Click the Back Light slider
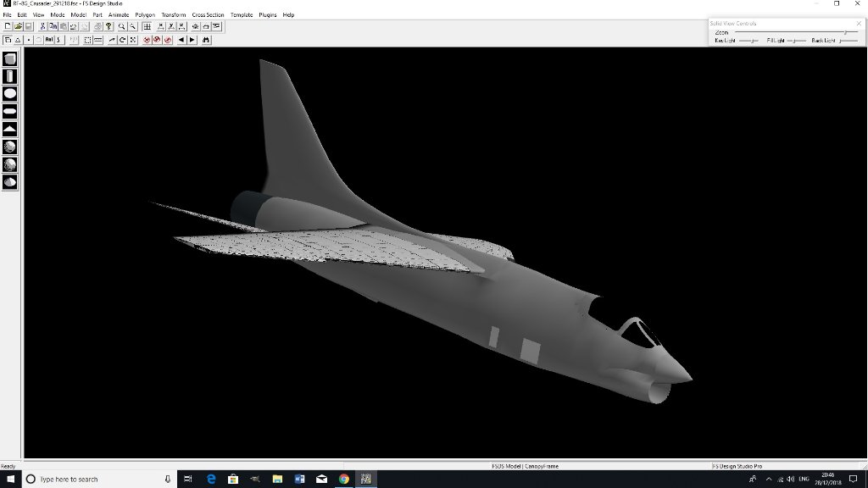This screenshot has height=488, width=868. [847, 41]
